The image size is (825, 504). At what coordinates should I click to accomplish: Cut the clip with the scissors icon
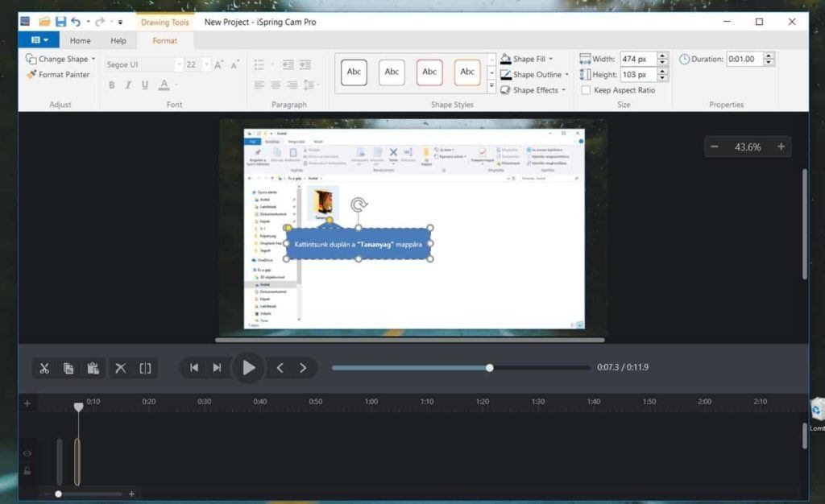tap(45, 368)
